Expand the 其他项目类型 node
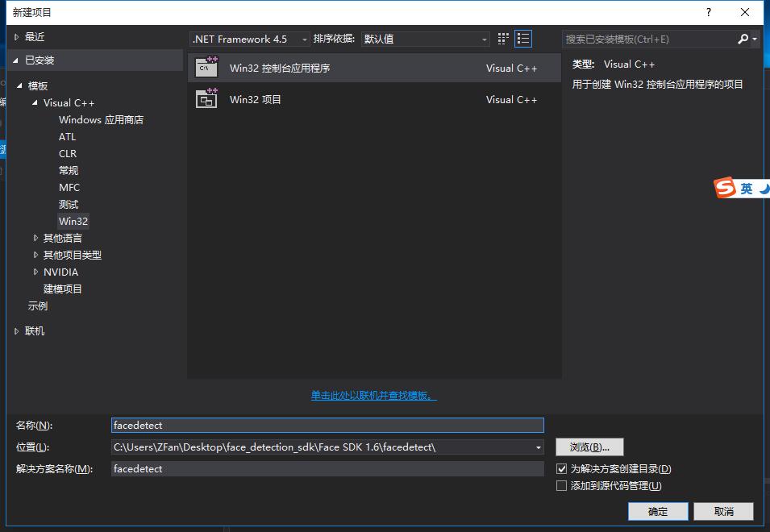The width and height of the screenshot is (770, 532). tap(35, 255)
